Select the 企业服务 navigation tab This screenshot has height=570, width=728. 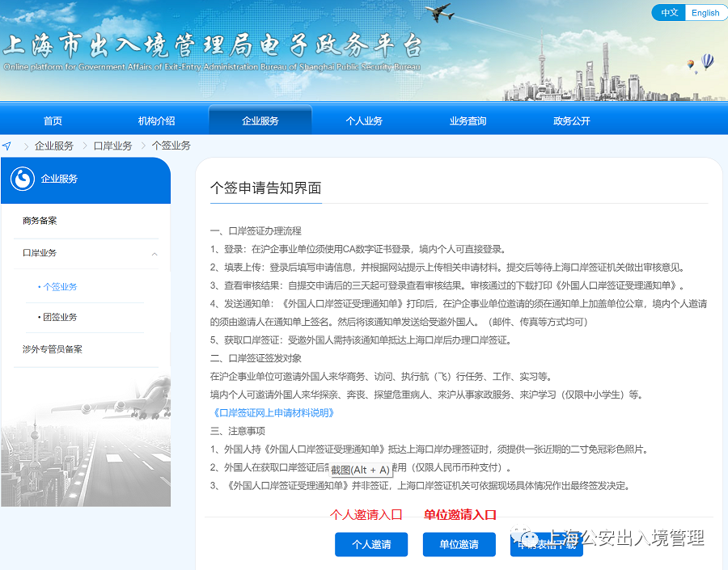tap(260, 121)
